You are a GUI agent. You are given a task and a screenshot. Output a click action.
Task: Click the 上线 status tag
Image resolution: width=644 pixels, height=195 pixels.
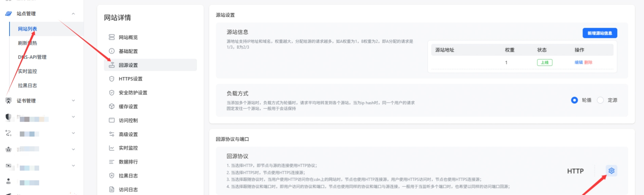coord(544,62)
